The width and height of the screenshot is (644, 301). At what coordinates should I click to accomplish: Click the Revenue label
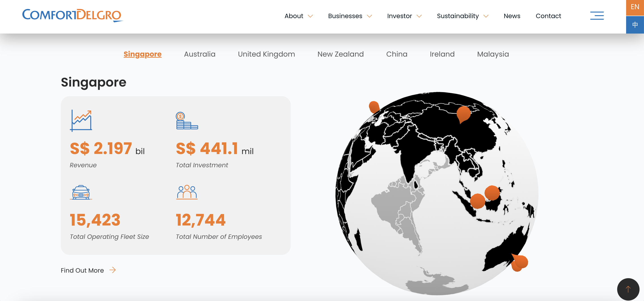click(83, 165)
